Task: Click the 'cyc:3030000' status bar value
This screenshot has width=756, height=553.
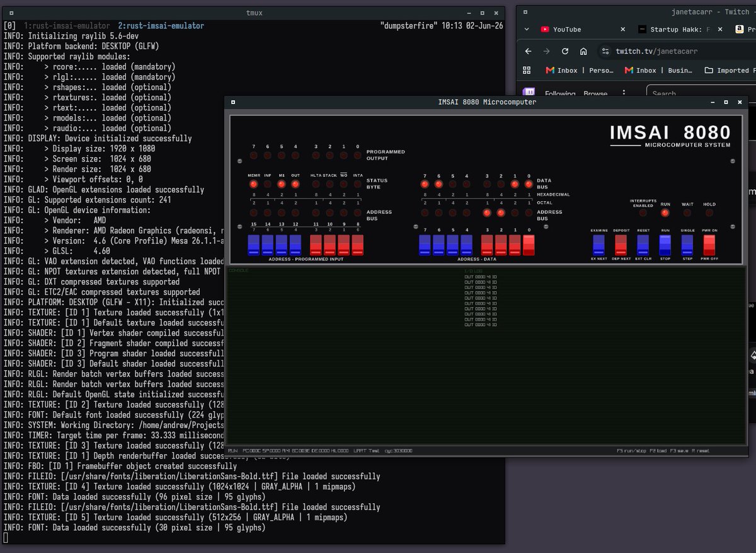Action: click(398, 451)
